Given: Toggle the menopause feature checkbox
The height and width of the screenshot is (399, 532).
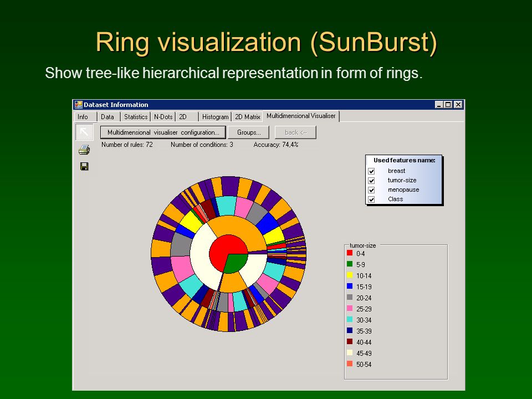Looking at the screenshot, I should click(x=371, y=190).
